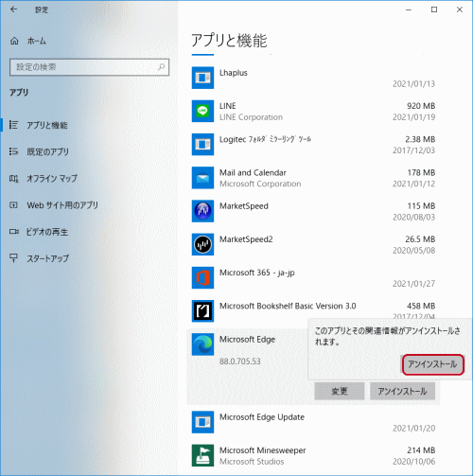This screenshot has width=473, height=476.
Task: Open the ホーム home icon
Action: [x=14, y=41]
